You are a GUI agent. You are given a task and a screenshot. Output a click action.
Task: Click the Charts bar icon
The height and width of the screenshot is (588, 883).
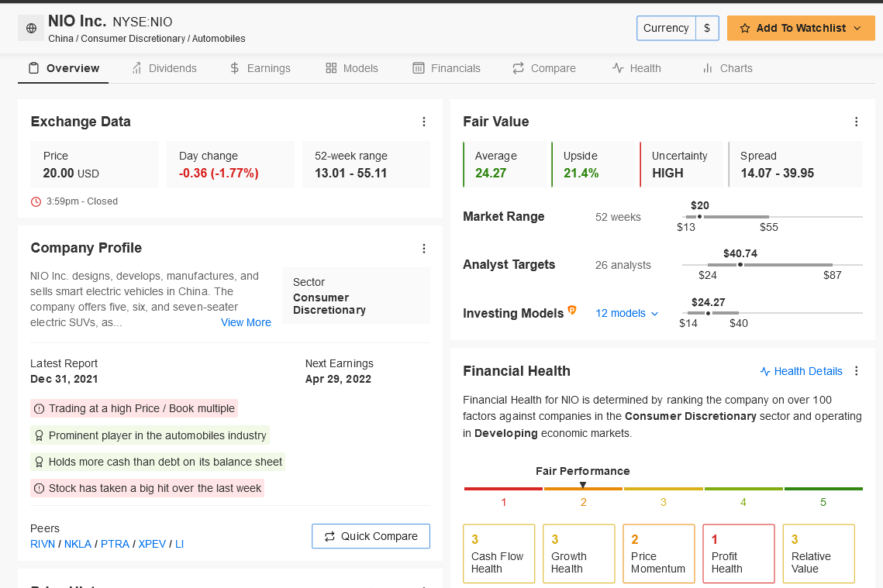tap(707, 68)
